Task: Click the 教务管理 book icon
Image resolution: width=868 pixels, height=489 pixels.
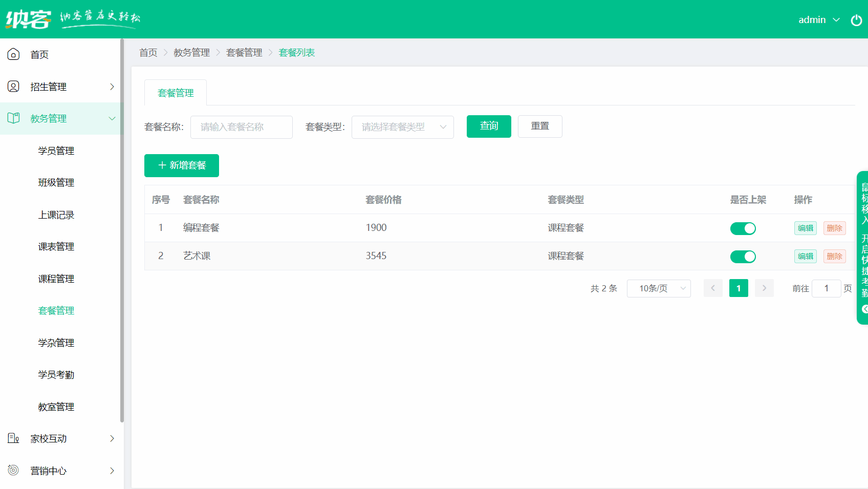Action: [13, 118]
